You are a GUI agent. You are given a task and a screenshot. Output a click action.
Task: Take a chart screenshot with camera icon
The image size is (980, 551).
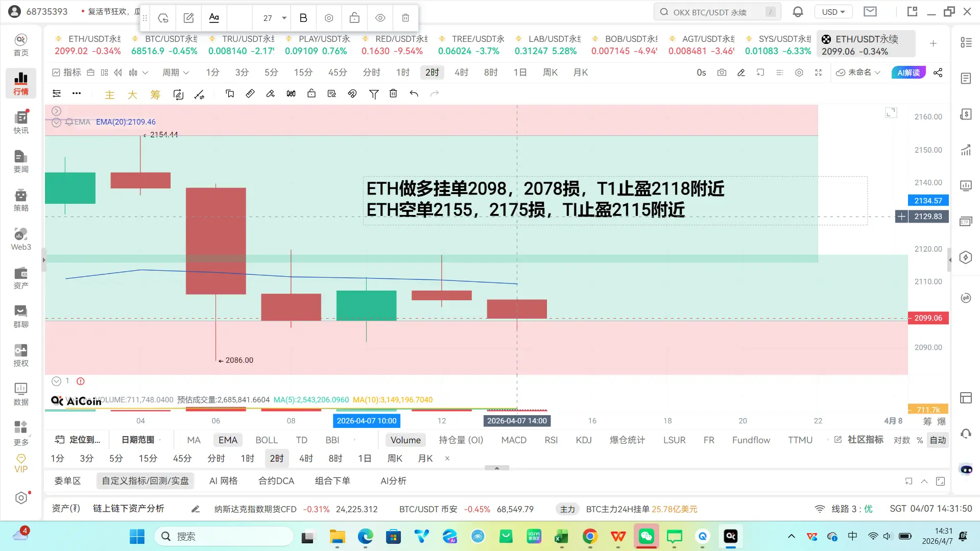pos(722,73)
